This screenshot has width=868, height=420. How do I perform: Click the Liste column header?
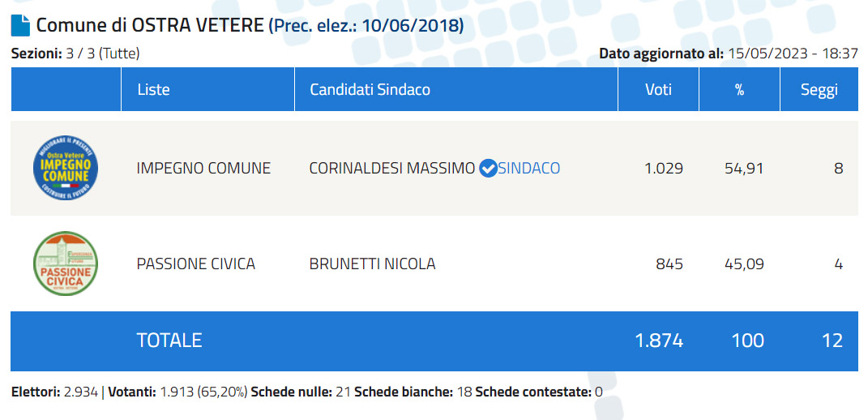[x=154, y=89]
